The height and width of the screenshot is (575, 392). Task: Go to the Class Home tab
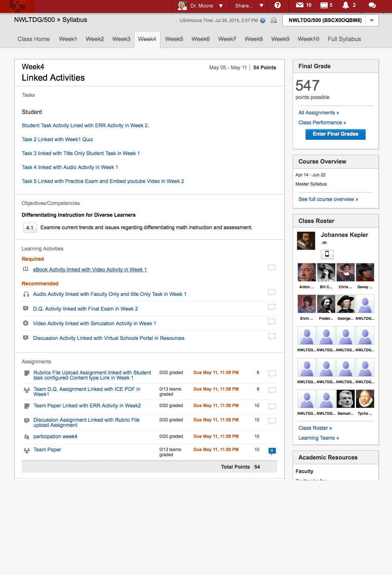click(x=34, y=39)
